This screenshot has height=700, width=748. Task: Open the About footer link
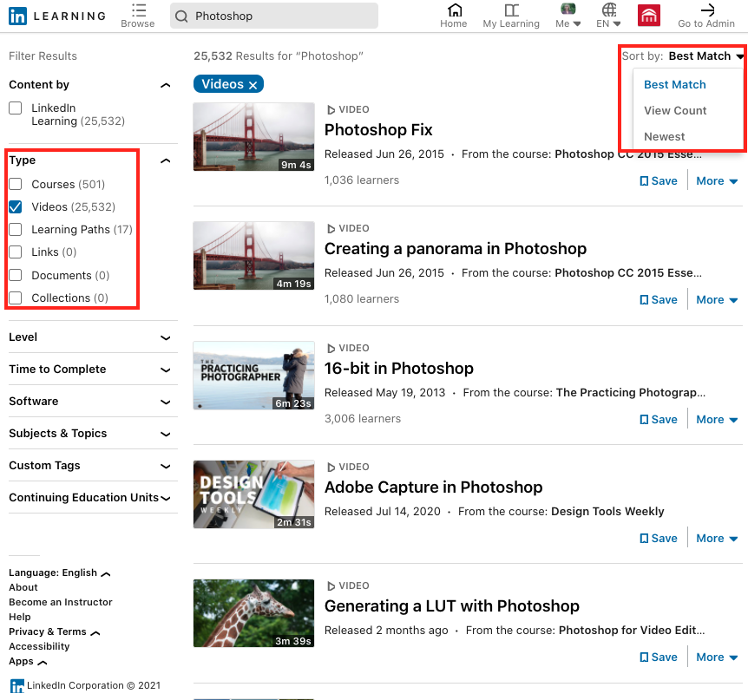click(x=23, y=587)
